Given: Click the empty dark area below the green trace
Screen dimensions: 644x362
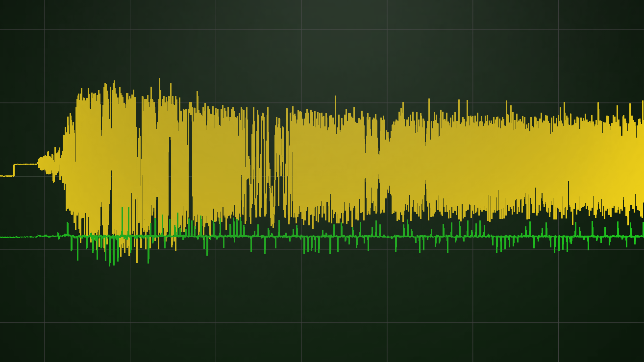Looking at the screenshot, I should (x=319, y=294).
